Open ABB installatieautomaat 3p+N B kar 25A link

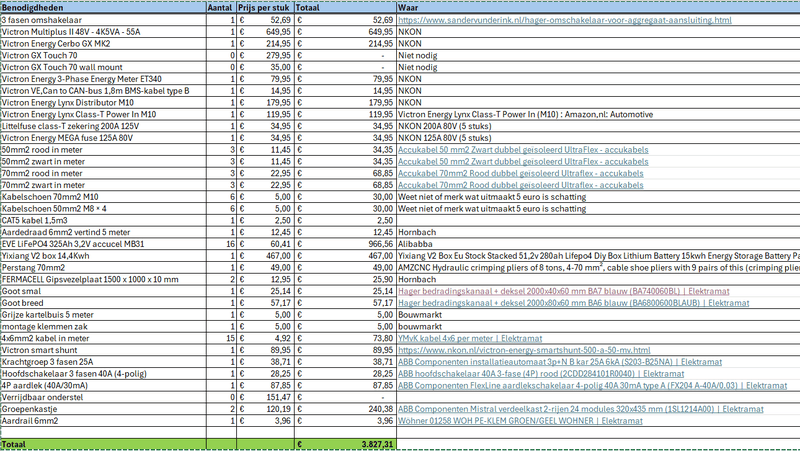(560, 362)
